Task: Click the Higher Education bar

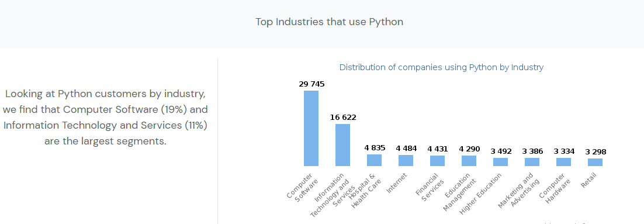Action: coord(501,162)
